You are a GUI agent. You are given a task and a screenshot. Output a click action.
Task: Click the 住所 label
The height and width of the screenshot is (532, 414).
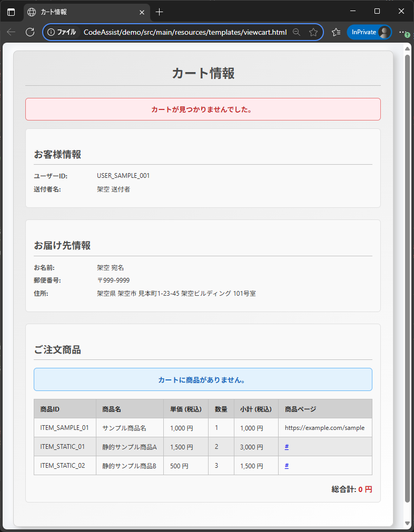41,294
